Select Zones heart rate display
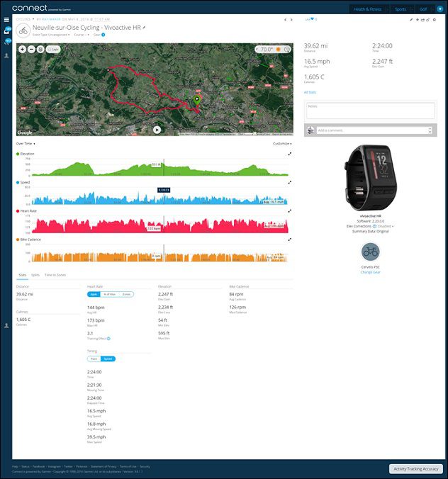This screenshot has width=448, height=479. [x=126, y=294]
